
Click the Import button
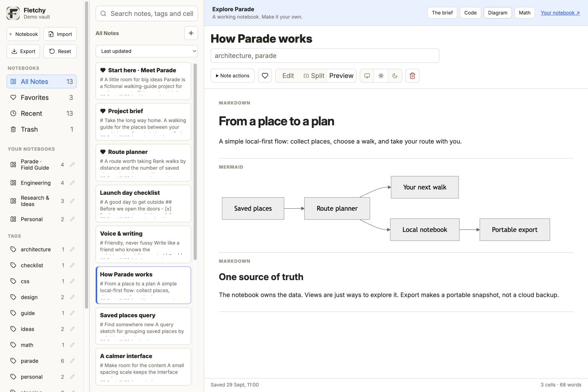[60, 34]
